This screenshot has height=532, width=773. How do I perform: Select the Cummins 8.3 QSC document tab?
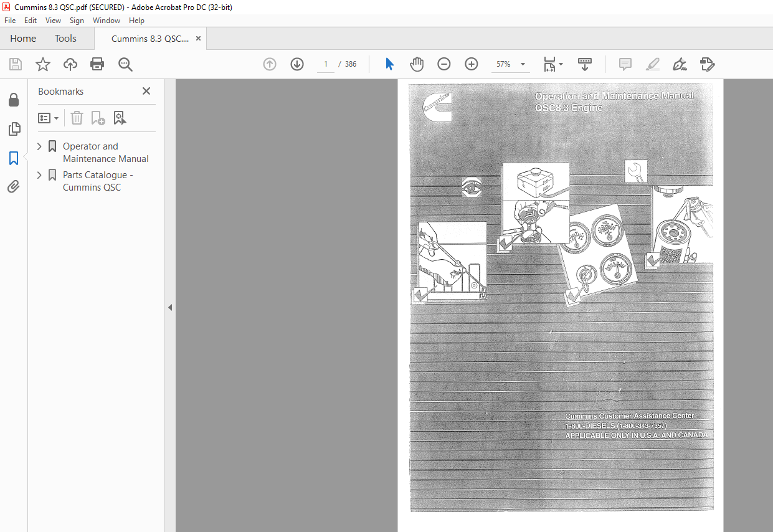click(x=149, y=39)
